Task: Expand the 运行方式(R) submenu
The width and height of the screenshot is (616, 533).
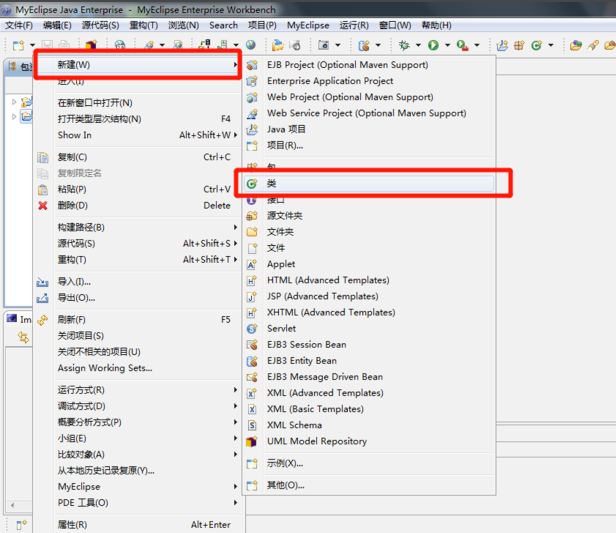Action: pos(138,390)
